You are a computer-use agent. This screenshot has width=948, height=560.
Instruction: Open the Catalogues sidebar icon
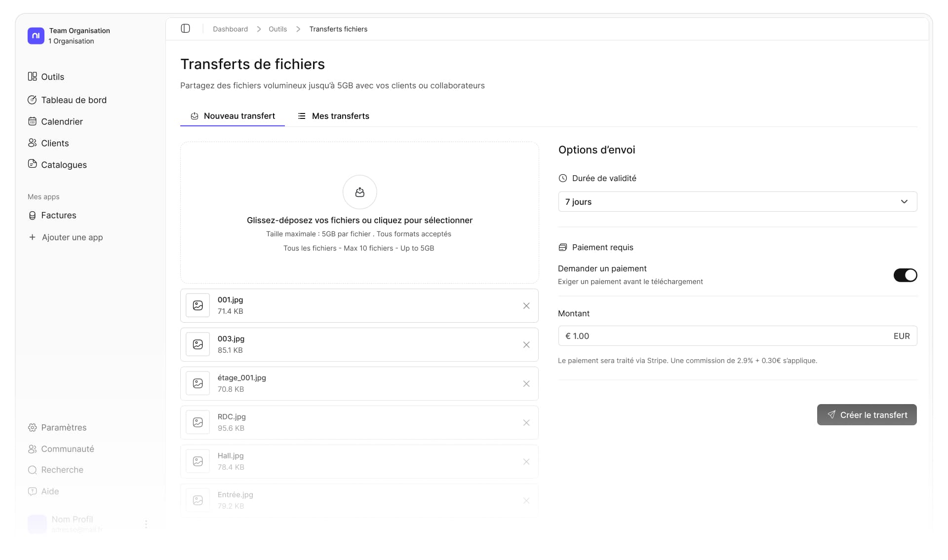(32, 165)
